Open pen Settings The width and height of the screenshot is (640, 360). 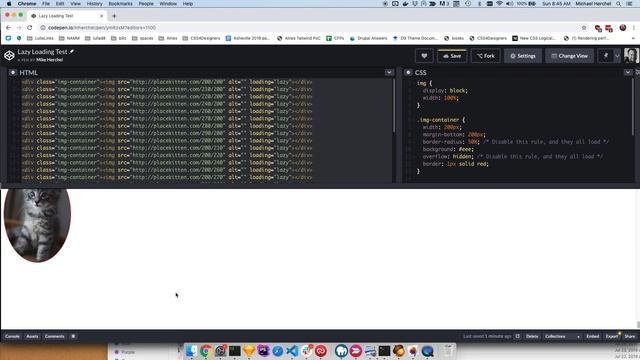(x=523, y=56)
